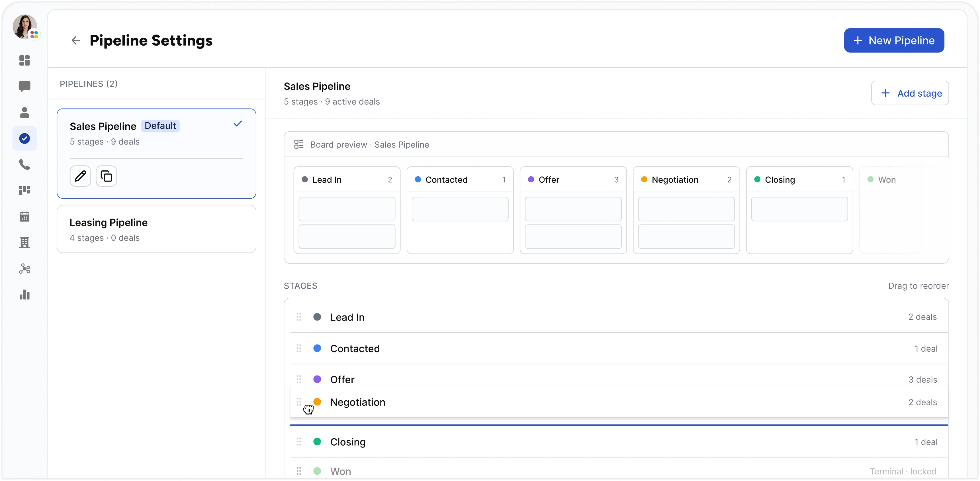
Task: Click the '2 deals' count for Lead In
Action: click(922, 317)
